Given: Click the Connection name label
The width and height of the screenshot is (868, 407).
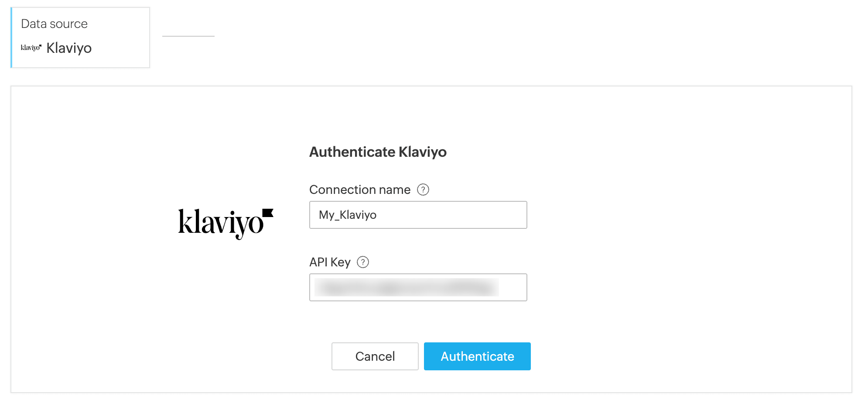Looking at the screenshot, I should pyautogui.click(x=360, y=190).
